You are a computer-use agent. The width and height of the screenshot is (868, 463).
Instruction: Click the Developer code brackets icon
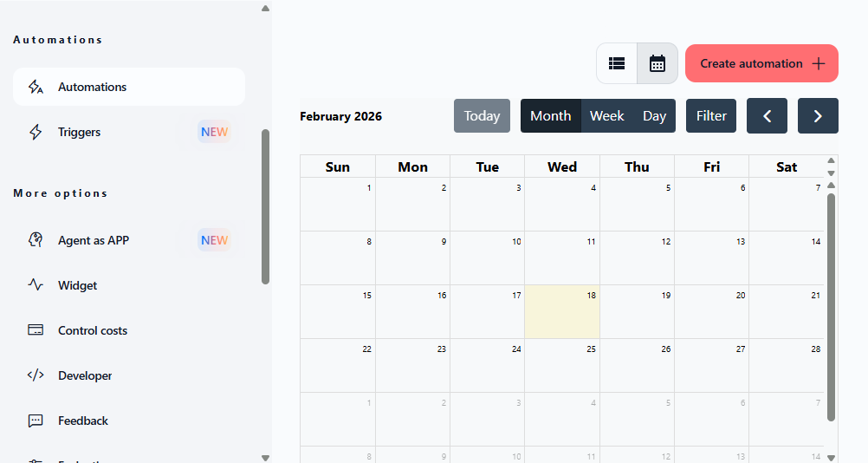[x=36, y=375]
